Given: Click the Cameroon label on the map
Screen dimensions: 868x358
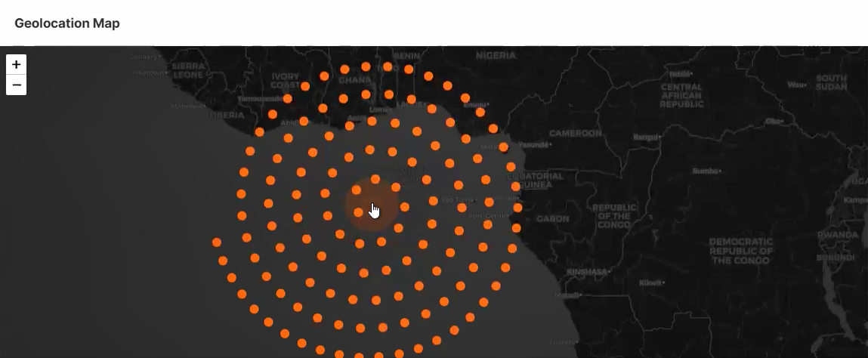Looking at the screenshot, I should (x=575, y=133).
